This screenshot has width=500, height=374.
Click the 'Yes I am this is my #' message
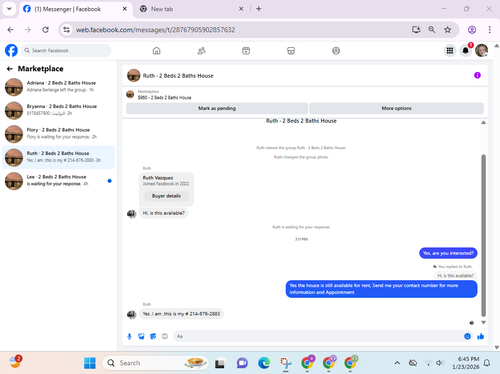coord(181,314)
